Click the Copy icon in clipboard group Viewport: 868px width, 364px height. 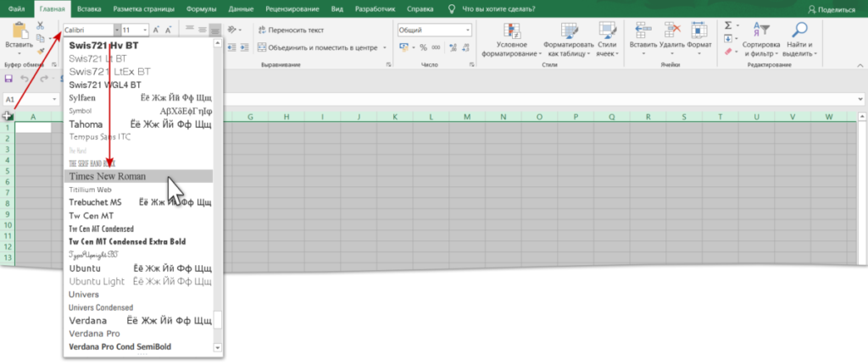point(40,38)
